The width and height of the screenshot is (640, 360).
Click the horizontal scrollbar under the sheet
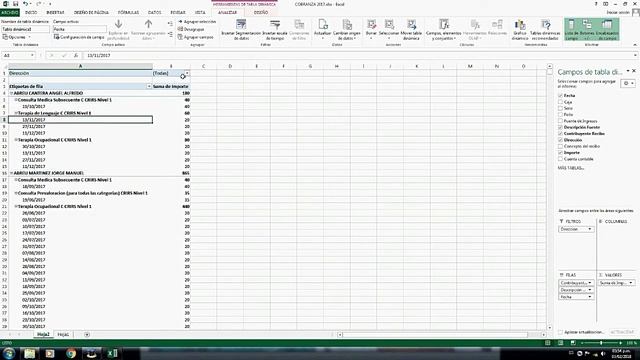pos(442,335)
